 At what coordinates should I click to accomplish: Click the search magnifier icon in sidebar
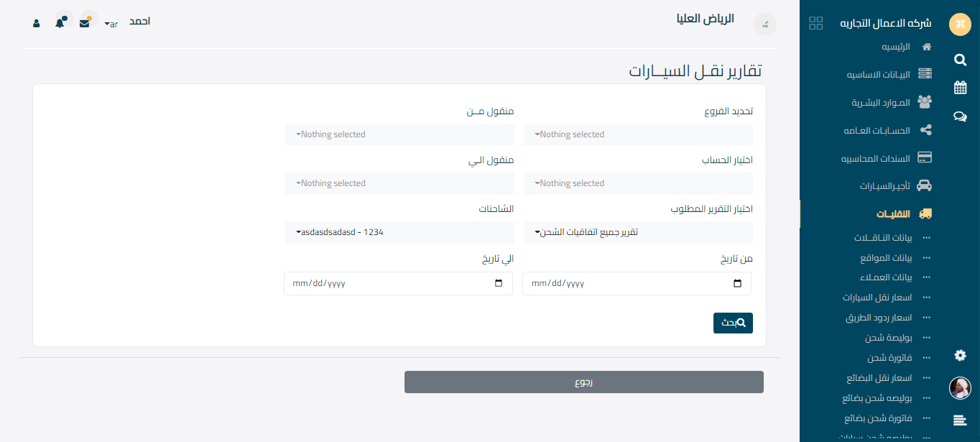pos(960,60)
